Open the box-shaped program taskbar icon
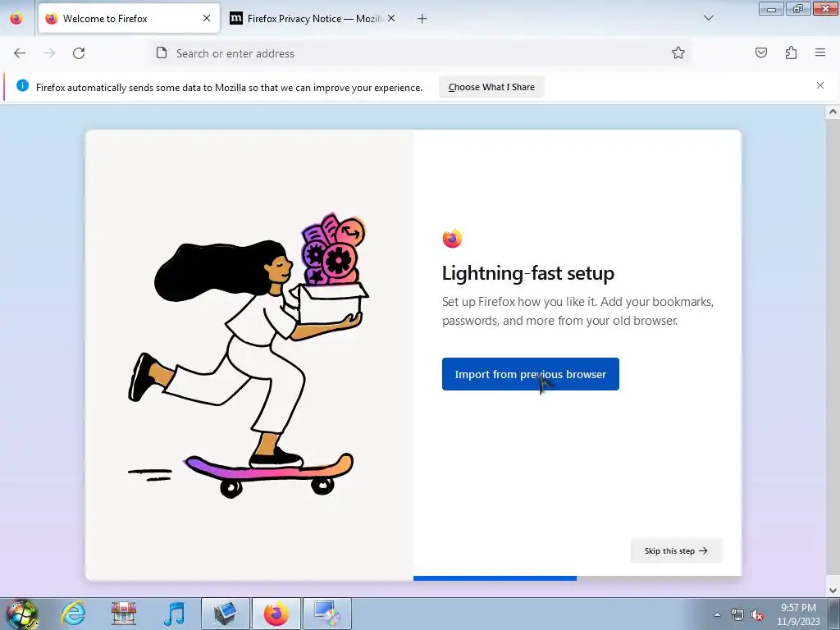840x630 pixels. pyautogui.click(x=226, y=614)
